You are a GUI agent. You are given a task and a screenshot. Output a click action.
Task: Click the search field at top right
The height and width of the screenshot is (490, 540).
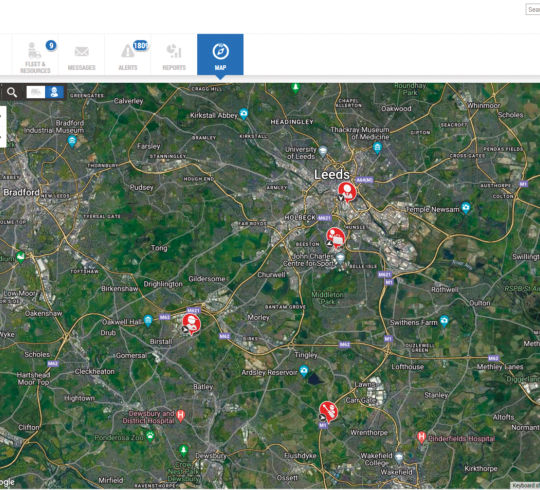pyautogui.click(x=533, y=9)
